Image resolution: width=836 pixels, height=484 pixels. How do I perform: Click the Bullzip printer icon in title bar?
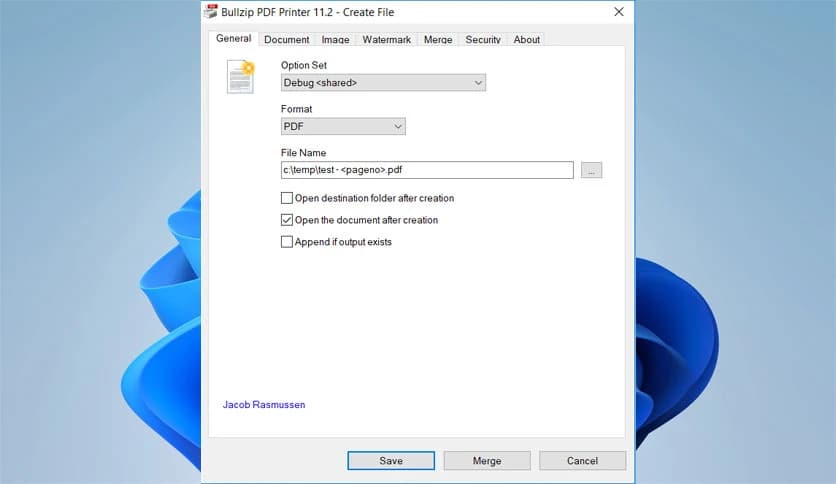(211, 11)
